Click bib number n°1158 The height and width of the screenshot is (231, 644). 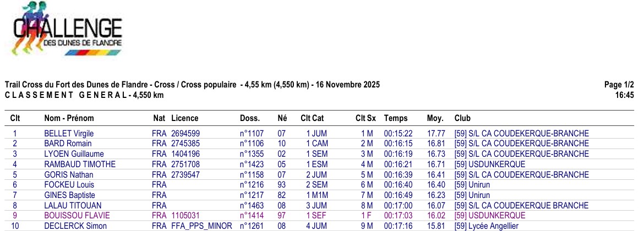(x=252, y=174)
